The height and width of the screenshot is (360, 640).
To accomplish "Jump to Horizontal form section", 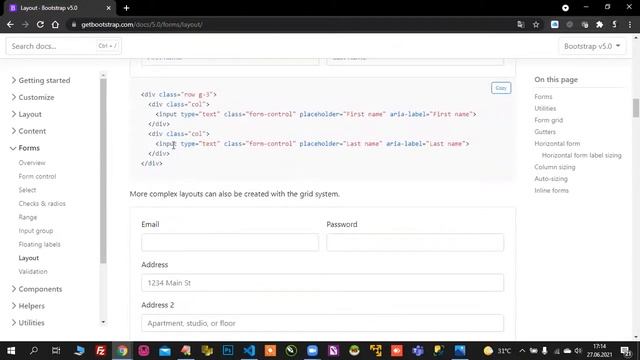I will pos(557,144).
